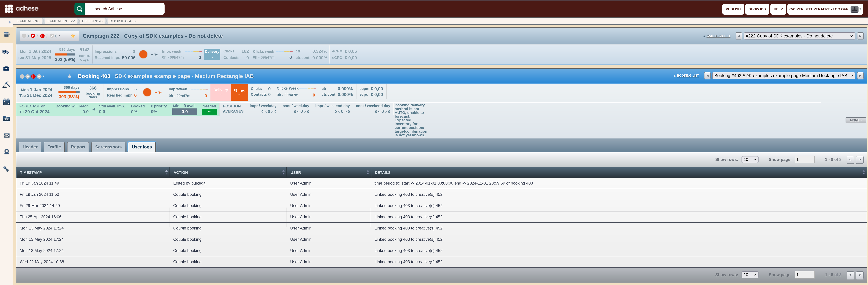Switch to the Traffic tab
Viewport: 868px width, 285px height.
pyautogui.click(x=54, y=147)
